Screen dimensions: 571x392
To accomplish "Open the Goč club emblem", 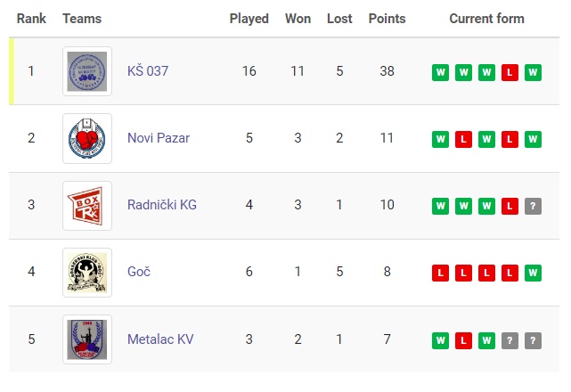I will coord(87,273).
